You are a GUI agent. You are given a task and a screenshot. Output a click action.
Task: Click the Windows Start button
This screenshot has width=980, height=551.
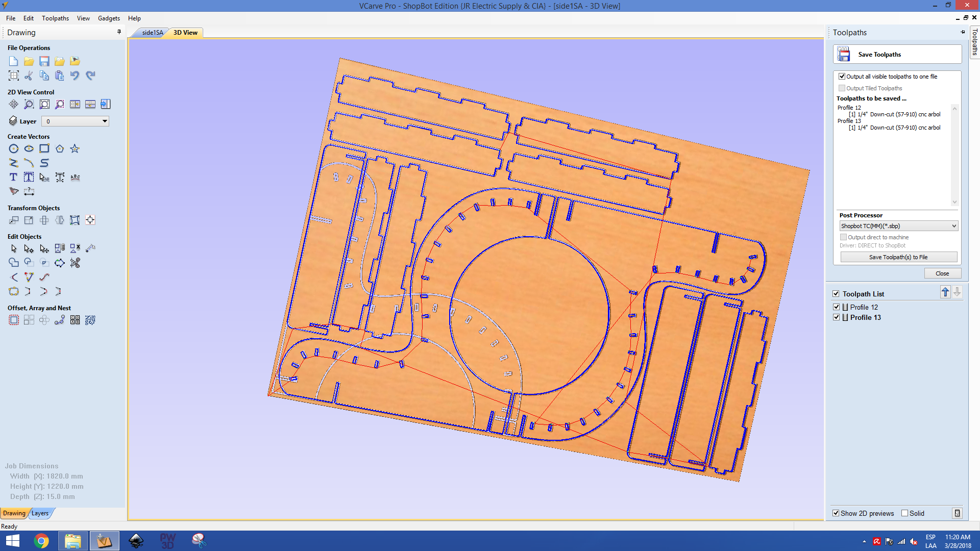pos(12,541)
